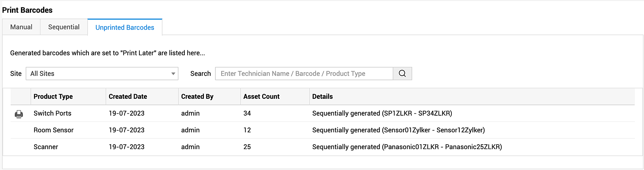Select the Room Sensor row
The height and width of the screenshot is (170, 644).
[x=53, y=130]
